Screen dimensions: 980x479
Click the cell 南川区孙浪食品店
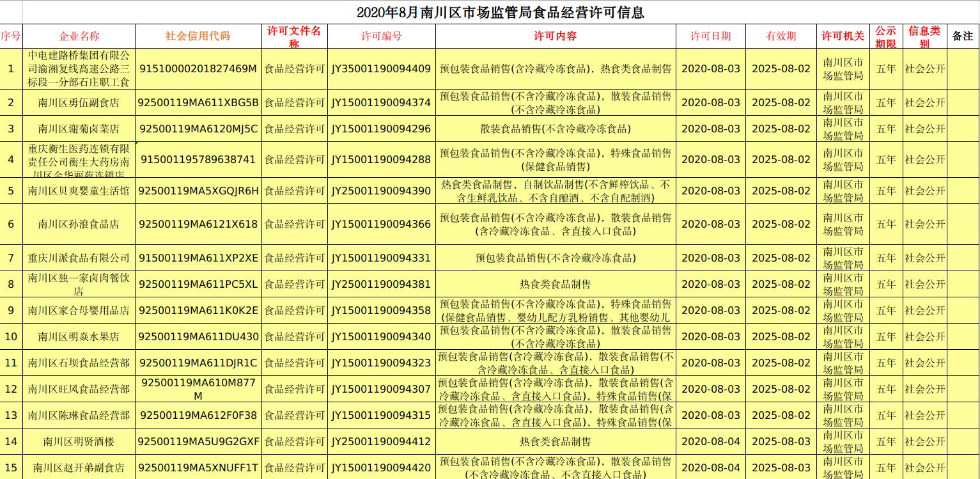point(79,224)
